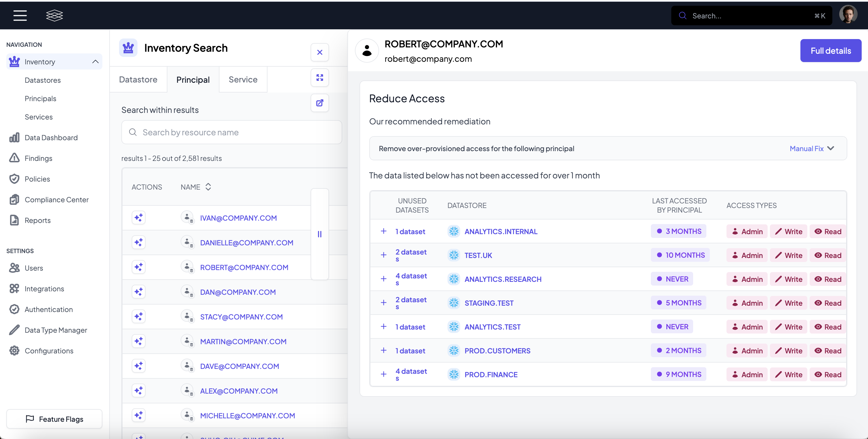868x439 pixels.
Task: Click the Admin badge for PROD.CUSTOMERS
Action: click(x=747, y=351)
